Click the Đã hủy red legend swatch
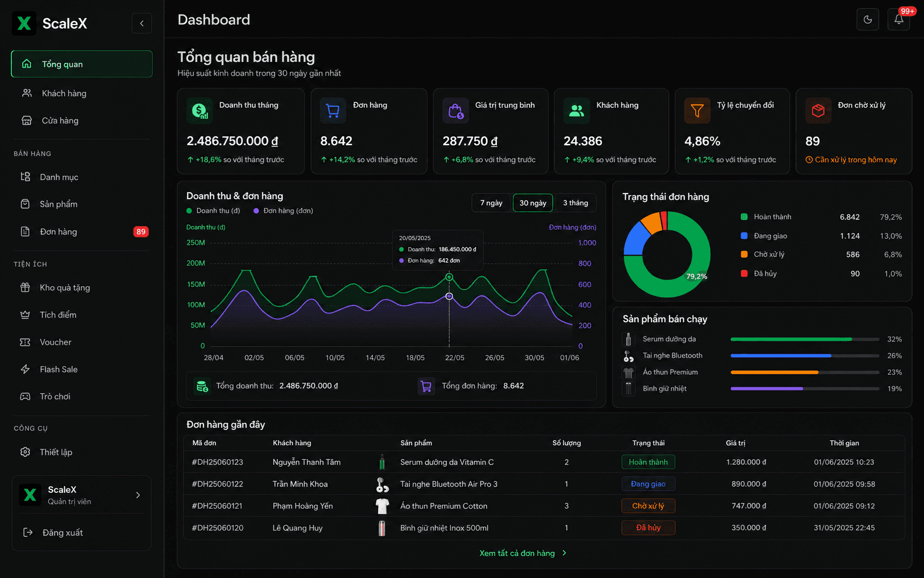Viewport: 924px width, 578px height. [x=744, y=273]
